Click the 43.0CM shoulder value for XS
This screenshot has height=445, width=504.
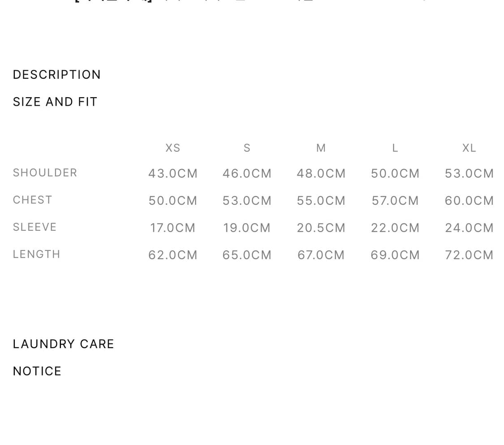pos(173,173)
